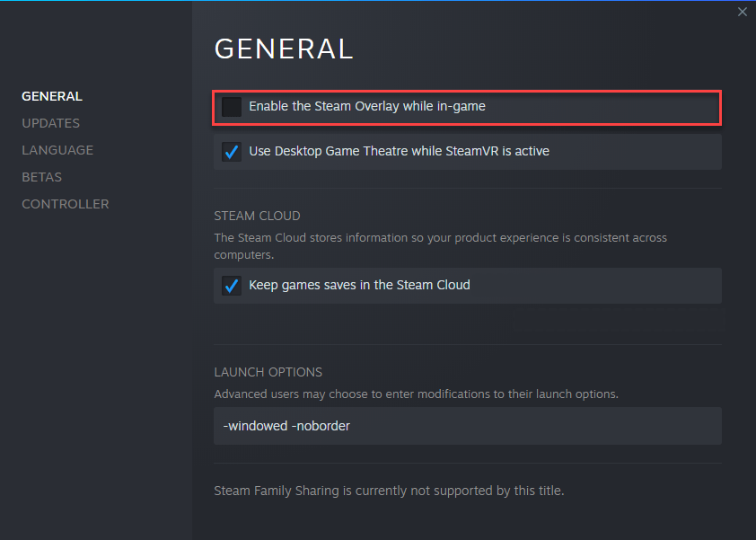The height and width of the screenshot is (540, 756).
Task: Enable the Steam Overlay checkbox
Action: (x=231, y=107)
